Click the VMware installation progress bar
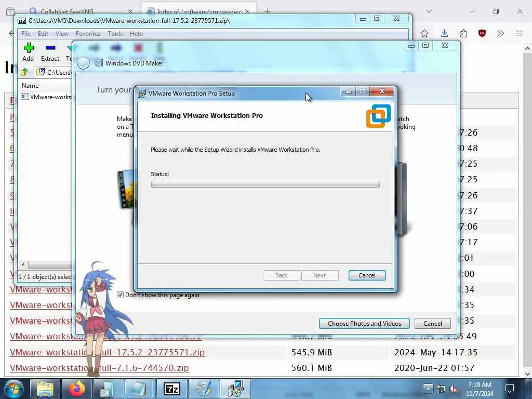Screen dimensions: 532x399 tap(265, 184)
